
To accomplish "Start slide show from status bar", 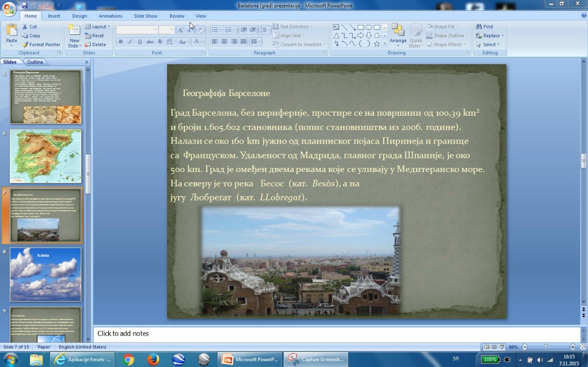I will click(503, 347).
